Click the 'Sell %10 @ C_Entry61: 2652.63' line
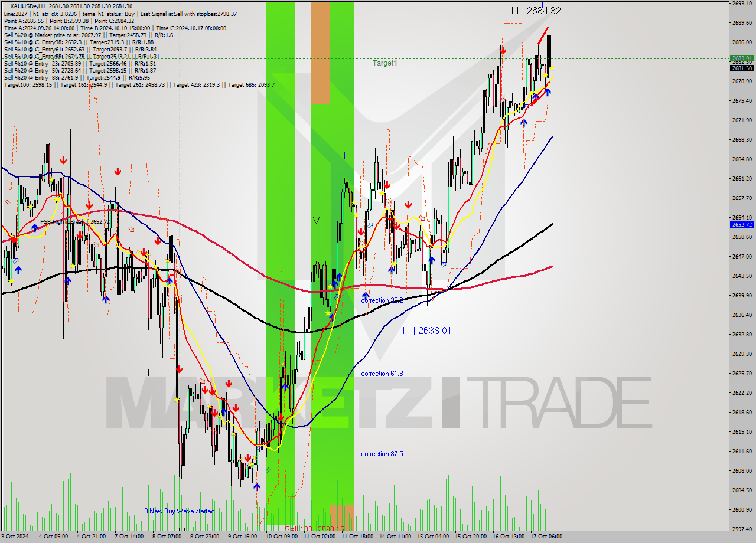 [80, 49]
